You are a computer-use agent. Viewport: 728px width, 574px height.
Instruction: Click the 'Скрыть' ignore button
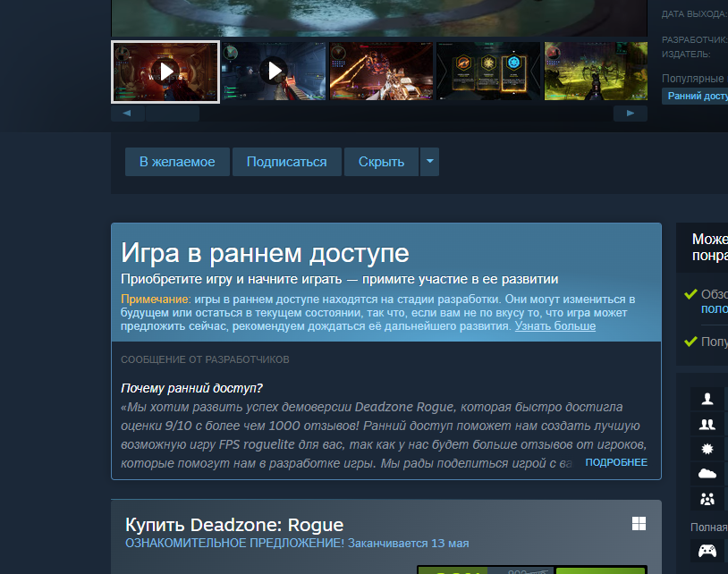[x=381, y=162]
